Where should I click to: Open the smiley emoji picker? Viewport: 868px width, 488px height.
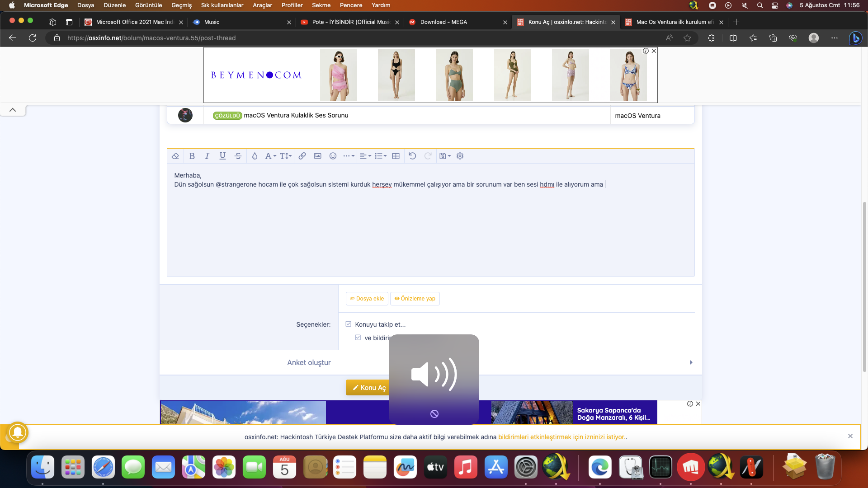pos(333,156)
